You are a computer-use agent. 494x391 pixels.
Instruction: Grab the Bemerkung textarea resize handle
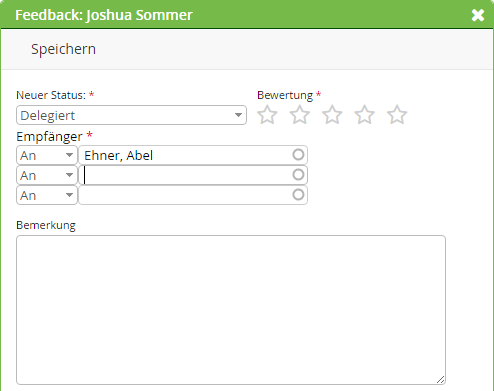coord(440,379)
